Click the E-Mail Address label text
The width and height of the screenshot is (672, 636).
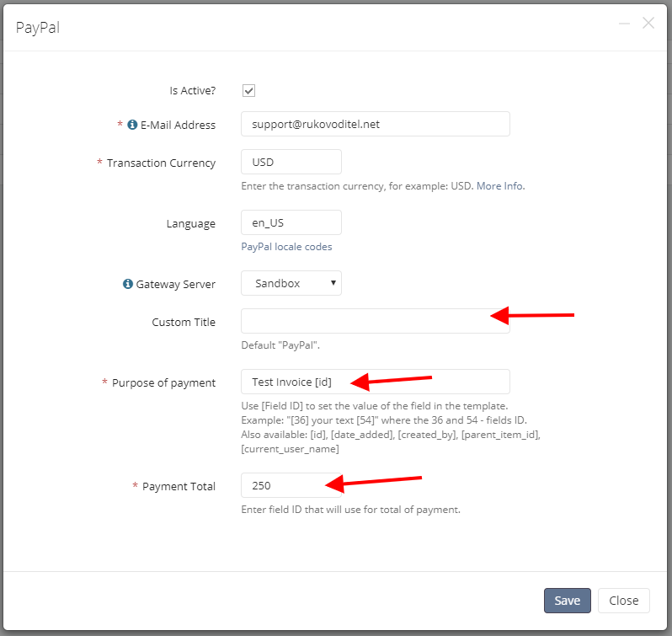tap(178, 126)
